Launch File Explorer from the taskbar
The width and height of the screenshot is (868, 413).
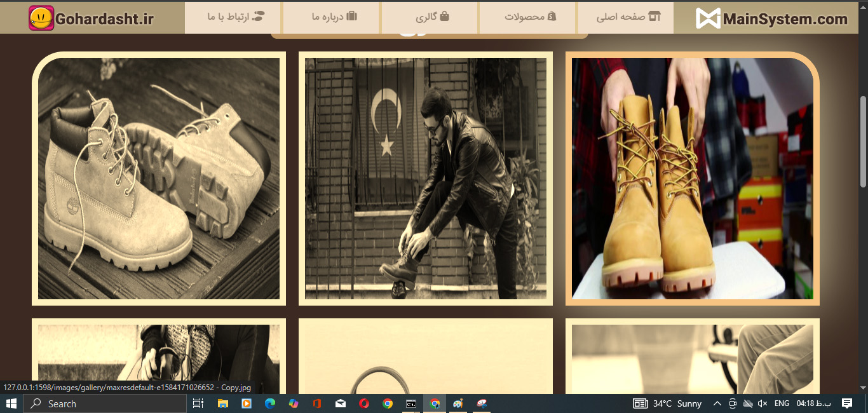click(x=223, y=403)
